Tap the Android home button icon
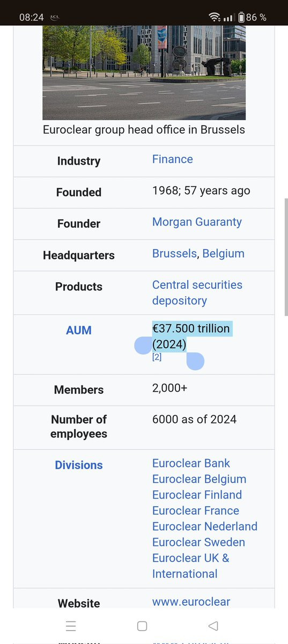The image size is (288, 644). coord(142,626)
